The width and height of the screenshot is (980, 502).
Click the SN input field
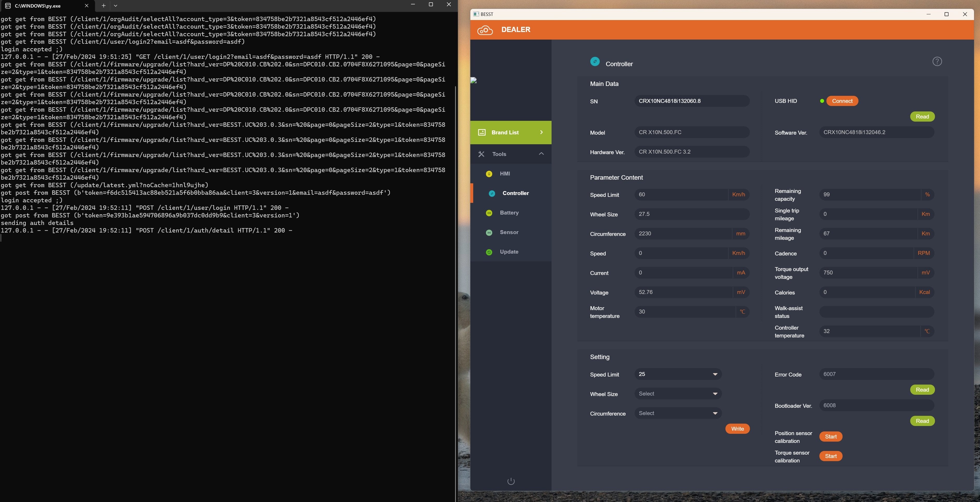(x=692, y=101)
